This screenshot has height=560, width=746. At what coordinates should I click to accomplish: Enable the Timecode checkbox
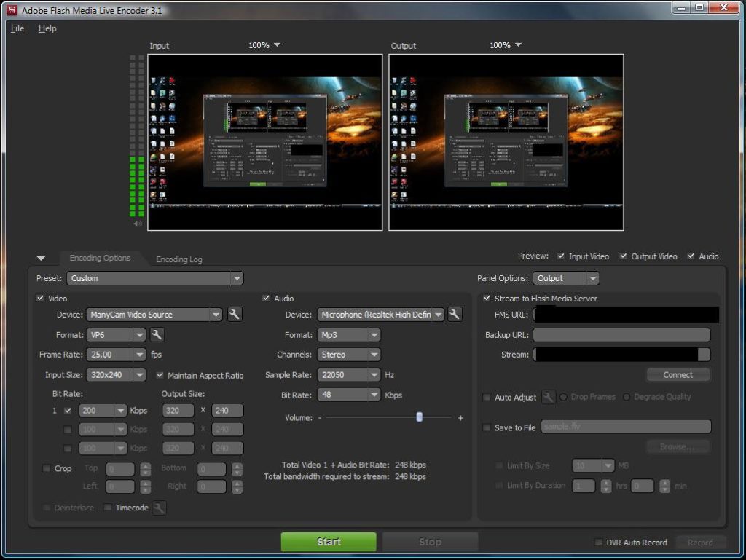[108, 508]
